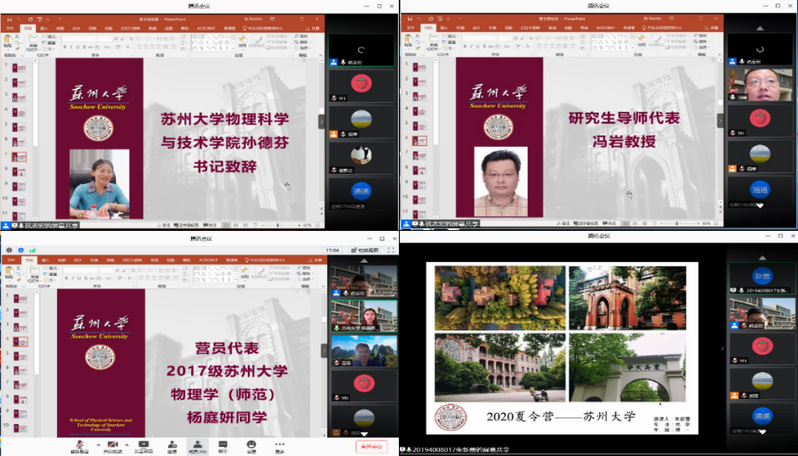Select the mountain-background participant video tile
This screenshot has height=456, width=798.
point(364,351)
